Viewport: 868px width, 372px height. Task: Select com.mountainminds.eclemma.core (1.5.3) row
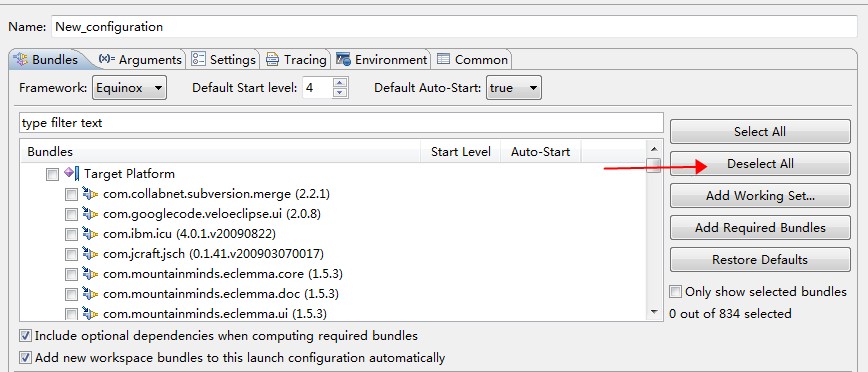pyautogui.click(x=333, y=274)
